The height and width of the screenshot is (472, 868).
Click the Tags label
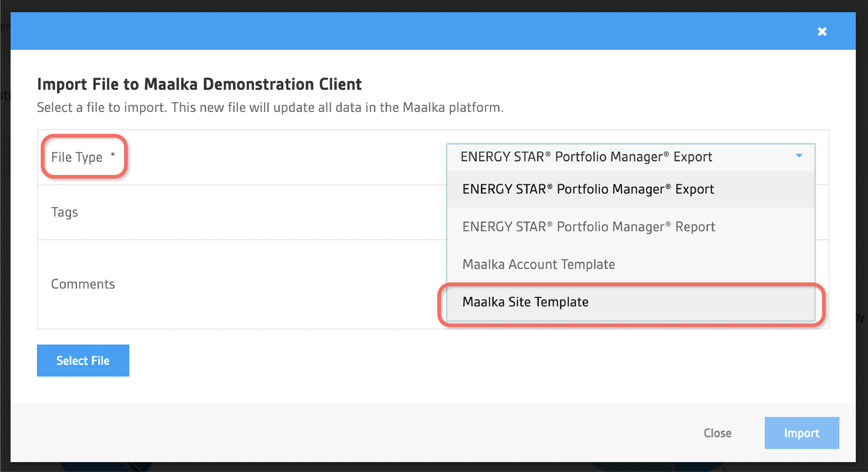click(64, 212)
